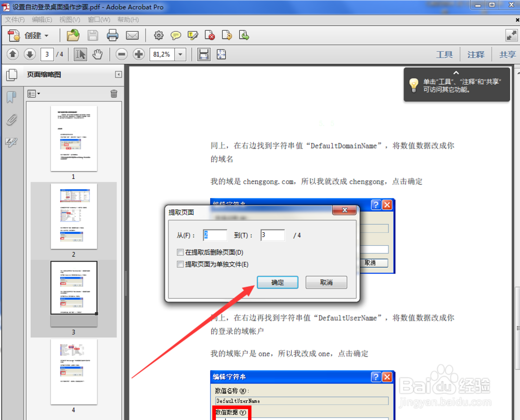520x420 pixels.
Task: Click the Extract pages toolbar icon
Action: 244,35
